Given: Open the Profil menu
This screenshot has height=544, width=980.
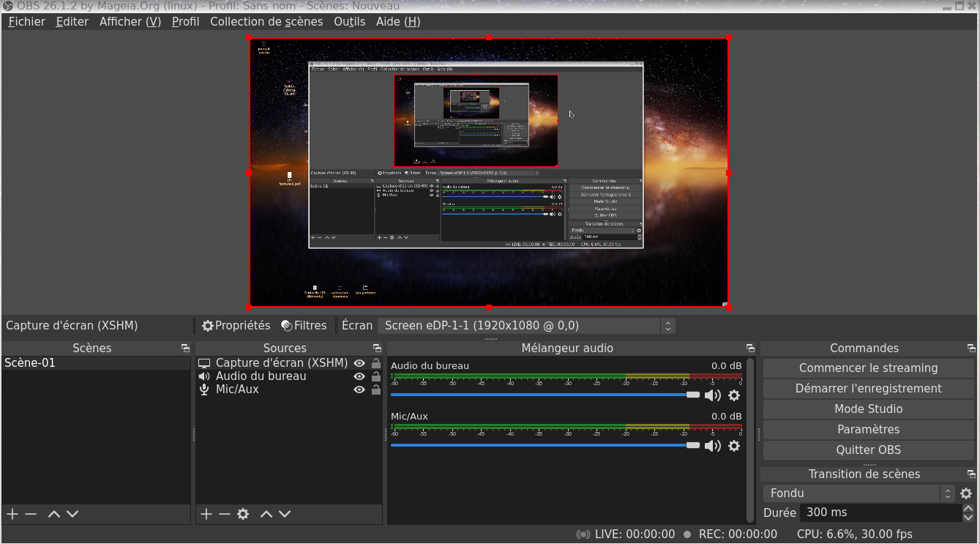Looking at the screenshot, I should click(185, 21).
